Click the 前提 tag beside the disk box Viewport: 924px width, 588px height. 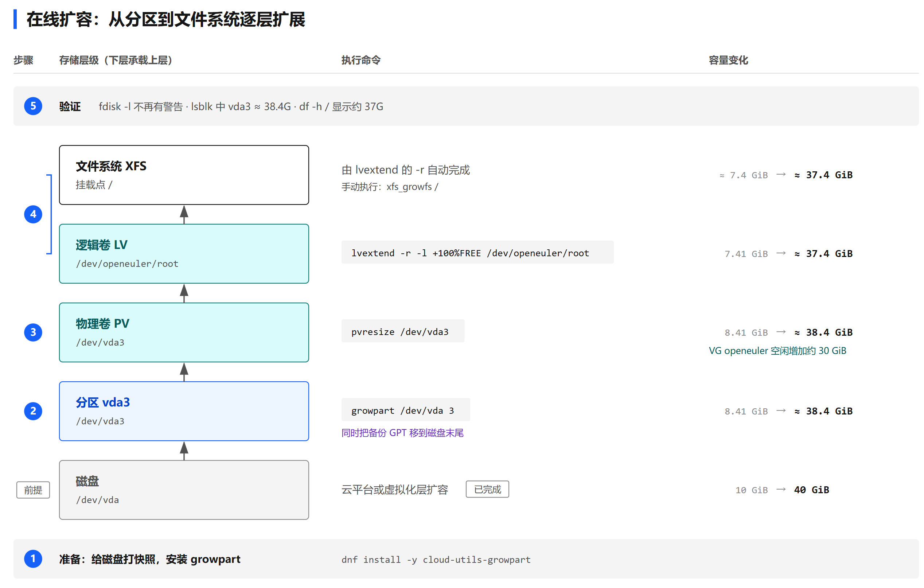(x=33, y=490)
